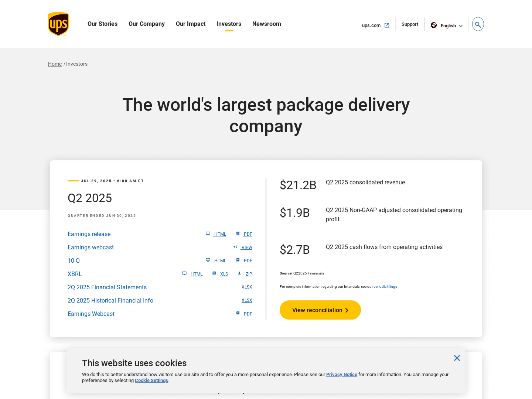This screenshot has height=399, width=532.
Task: Open the search magnifier icon
Action: tap(478, 24)
